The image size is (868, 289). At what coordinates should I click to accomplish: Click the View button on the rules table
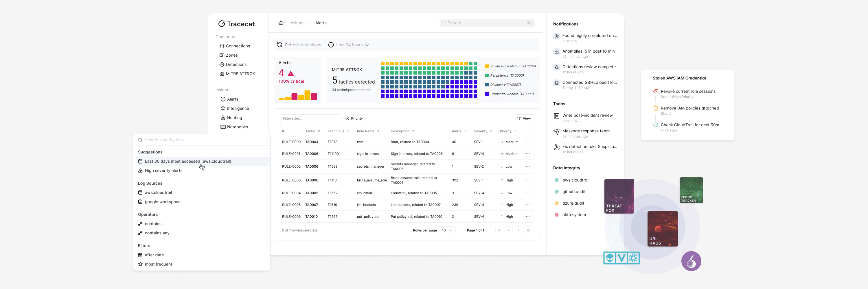tap(524, 118)
